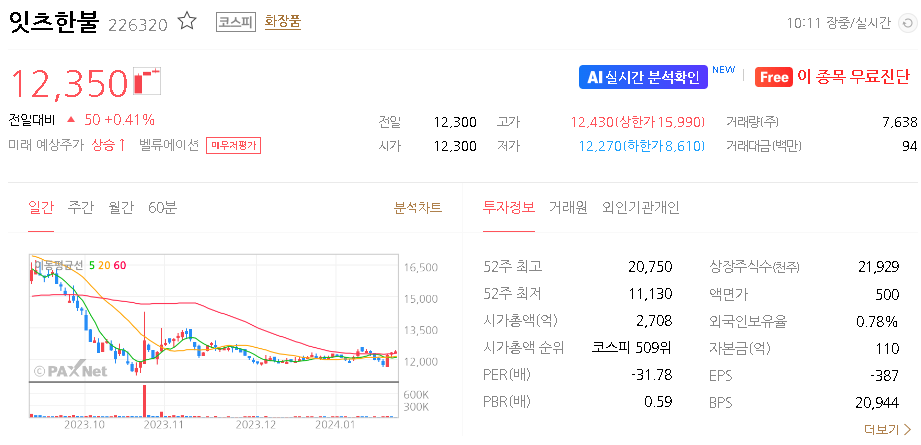The height and width of the screenshot is (445, 921).
Task: Click the 52주 최저 value 11,130
Action: (x=650, y=294)
